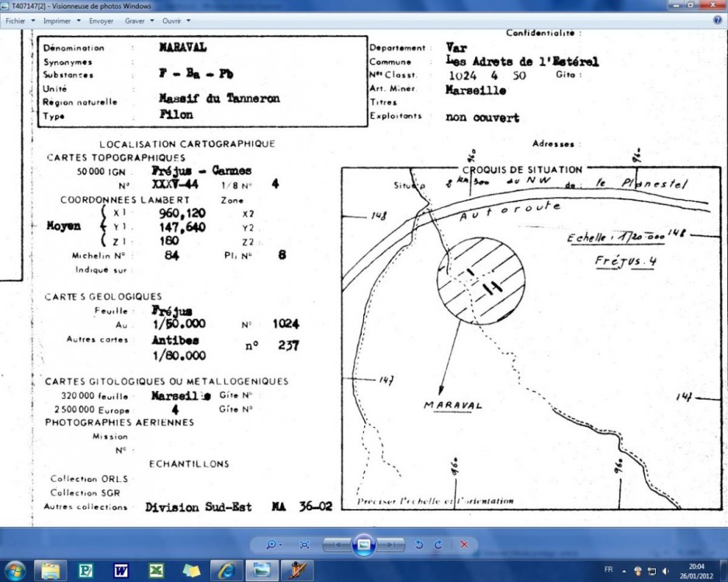Skip to the next photo
Screen dimensions: 728x582
pyautogui.click(x=391, y=545)
